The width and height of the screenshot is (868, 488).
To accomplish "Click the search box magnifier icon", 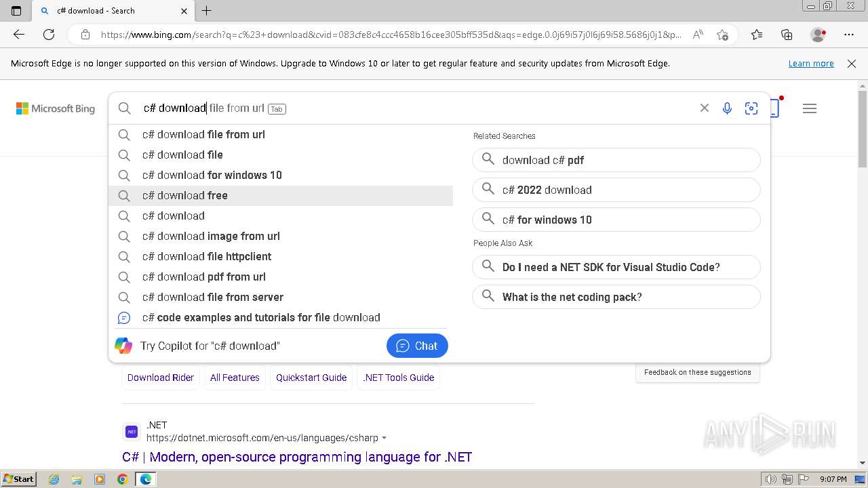I will (125, 108).
